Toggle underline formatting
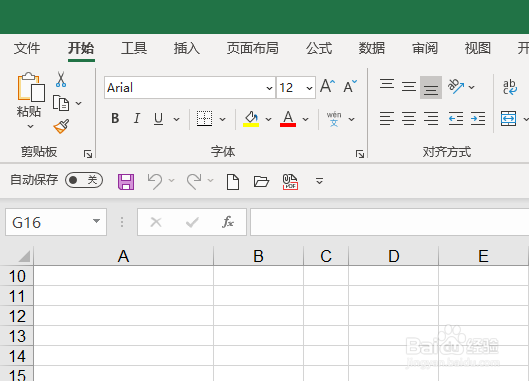The width and height of the screenshot is (529, 381). pos(158,119)
